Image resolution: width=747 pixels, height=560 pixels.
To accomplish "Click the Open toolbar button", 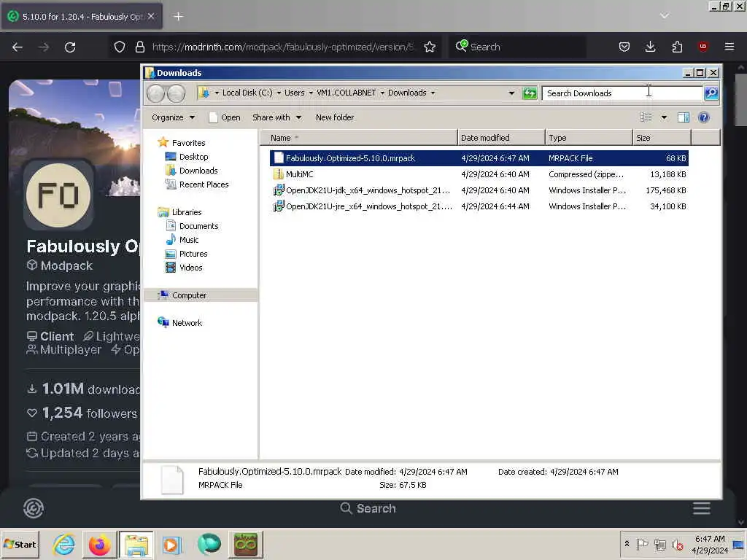I will click(225, 117).
